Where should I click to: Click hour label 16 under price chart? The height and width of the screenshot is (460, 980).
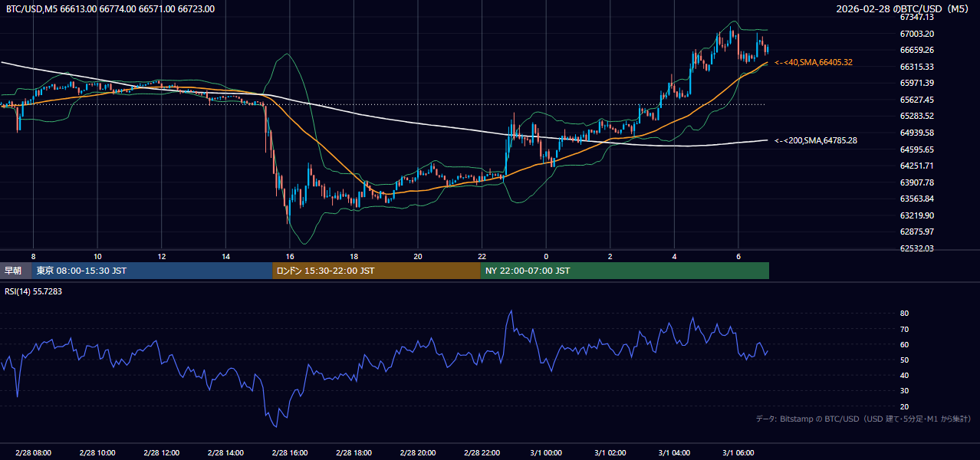pos(289,255)
